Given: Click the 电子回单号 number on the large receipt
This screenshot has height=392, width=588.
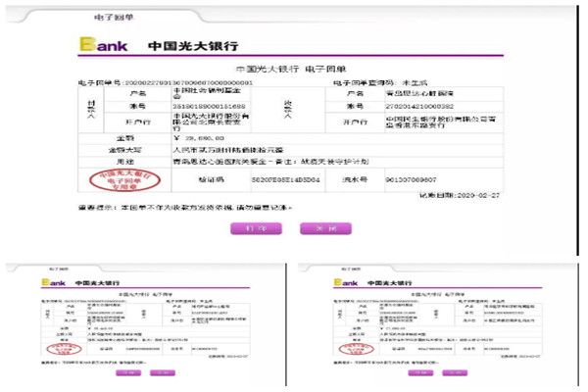Looking at the screenshot, I should (188, 82).
